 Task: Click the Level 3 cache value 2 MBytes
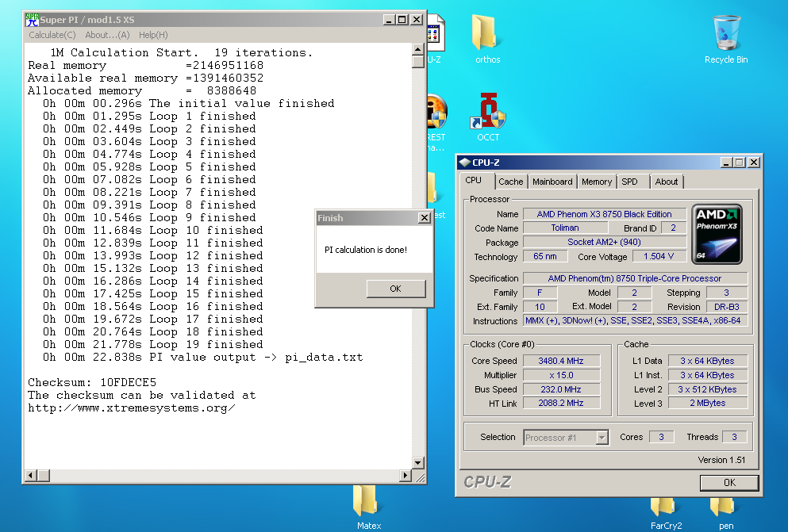(x=707, y=403)
